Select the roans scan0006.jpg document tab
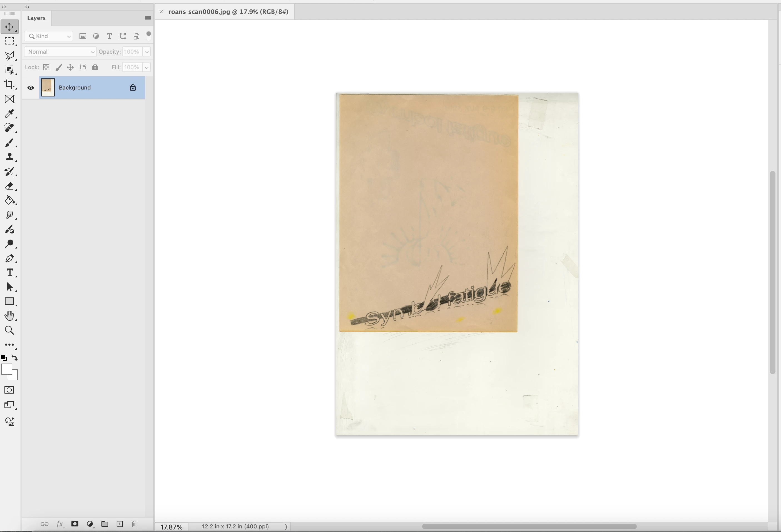 [x=228, y=12]
